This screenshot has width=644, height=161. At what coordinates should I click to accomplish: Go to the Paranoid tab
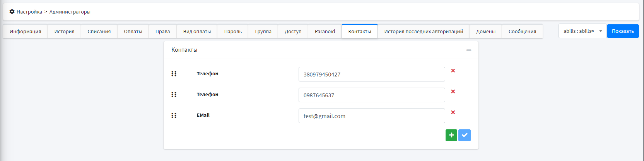click(325, 32)
